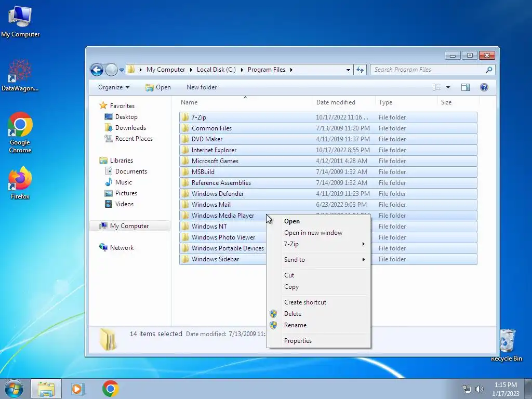532x399 pixels.
Task: Click the Windows Defender folder name
Action: pos(218,194)
